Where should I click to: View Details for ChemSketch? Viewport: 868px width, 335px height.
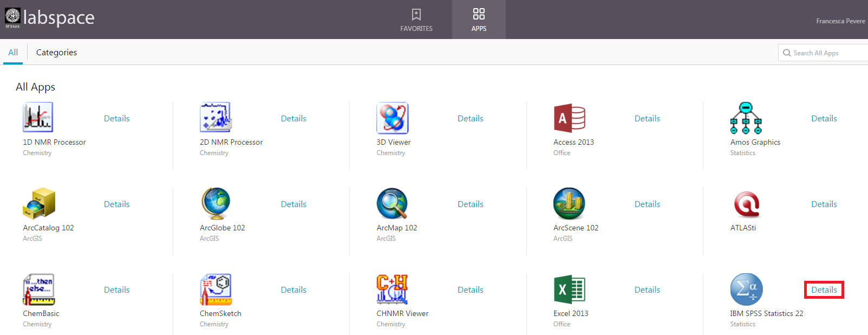(x=293, y=289)
